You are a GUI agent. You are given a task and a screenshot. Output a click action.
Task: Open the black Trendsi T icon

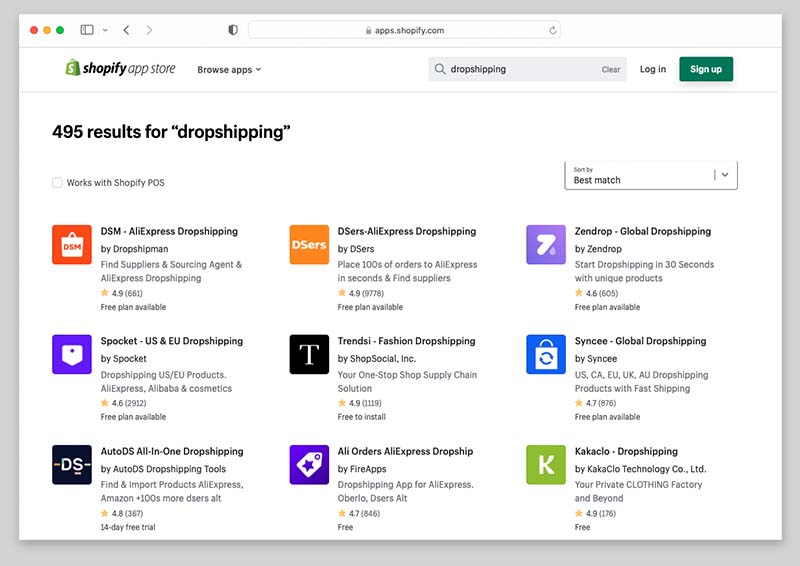pos(309,354)
